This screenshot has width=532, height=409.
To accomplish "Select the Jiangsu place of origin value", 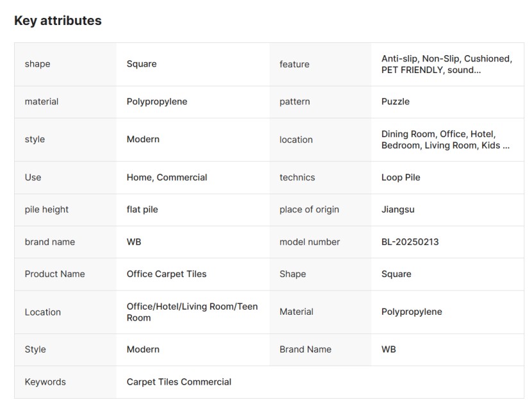I will (397, 210).
